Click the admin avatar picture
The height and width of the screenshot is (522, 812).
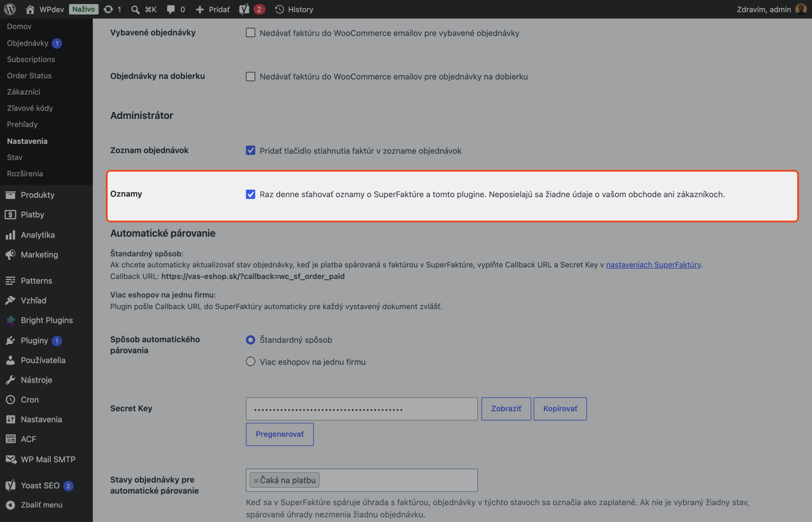[801, 9]
